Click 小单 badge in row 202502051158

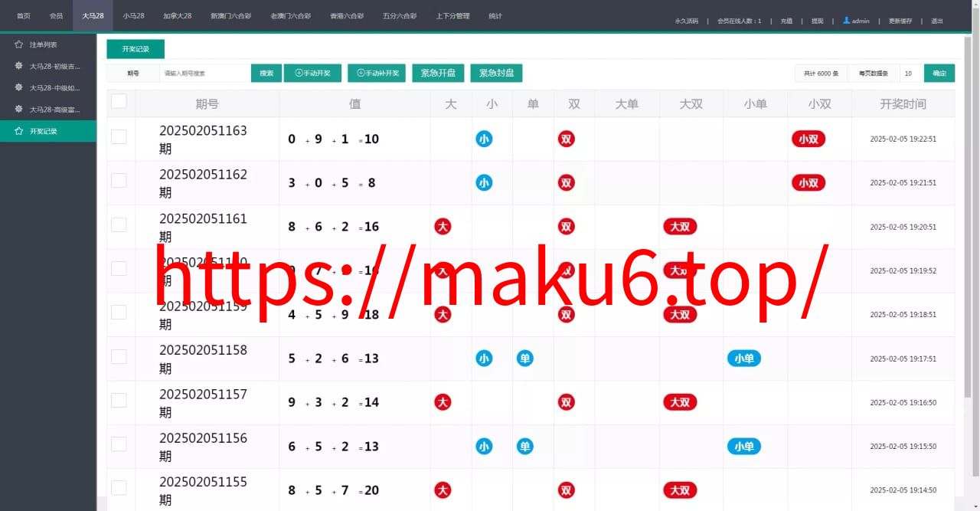point(744,358)
